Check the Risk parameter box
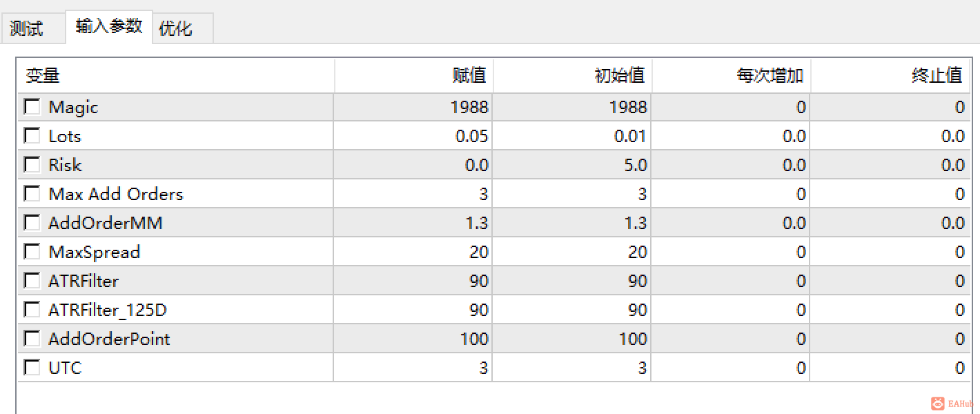This screenshot has height=414, width=980. 32,165
